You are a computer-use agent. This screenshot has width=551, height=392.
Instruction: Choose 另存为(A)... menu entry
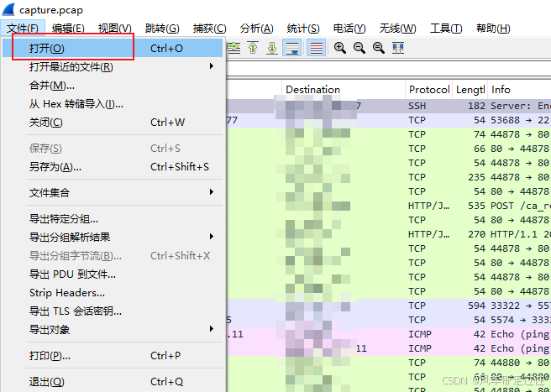pyautogui.click(x=113, y=166)
